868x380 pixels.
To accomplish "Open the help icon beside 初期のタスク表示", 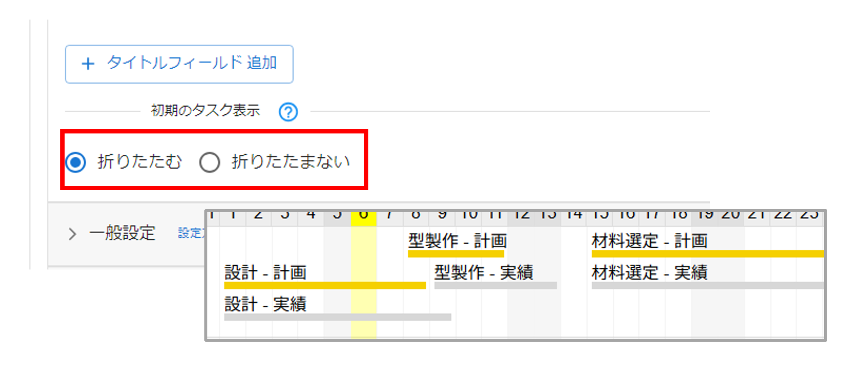I will click(x=288, y=112).
